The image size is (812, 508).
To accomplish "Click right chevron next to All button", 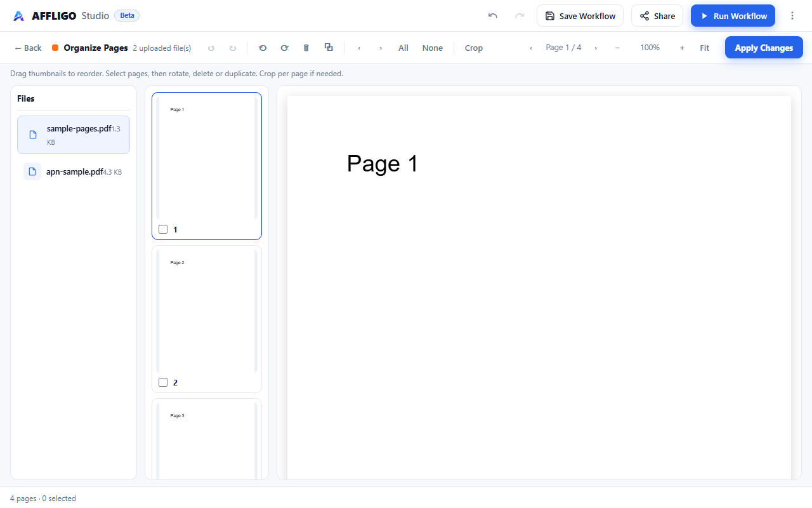I will [381, 48].
